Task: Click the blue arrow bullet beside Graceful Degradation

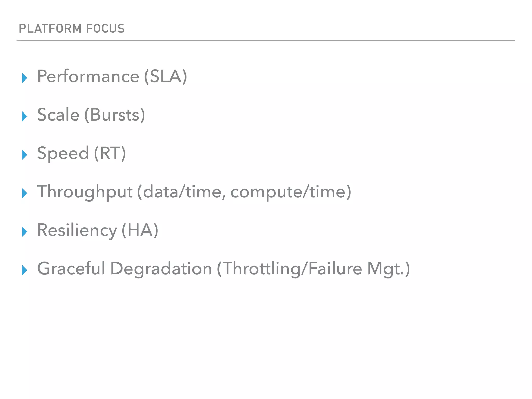Action: (x=25, y=270)
